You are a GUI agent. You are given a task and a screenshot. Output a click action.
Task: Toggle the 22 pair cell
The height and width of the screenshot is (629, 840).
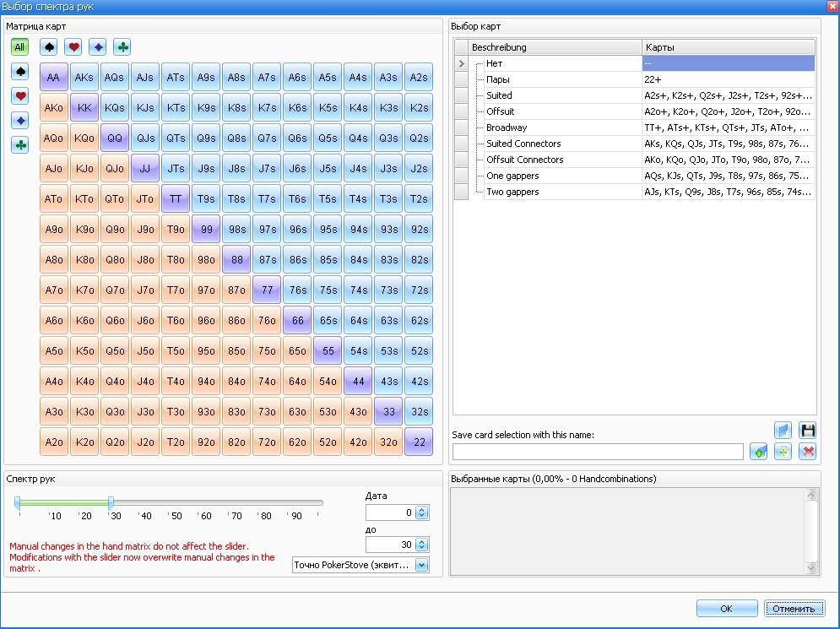click(x=419, y=442)
